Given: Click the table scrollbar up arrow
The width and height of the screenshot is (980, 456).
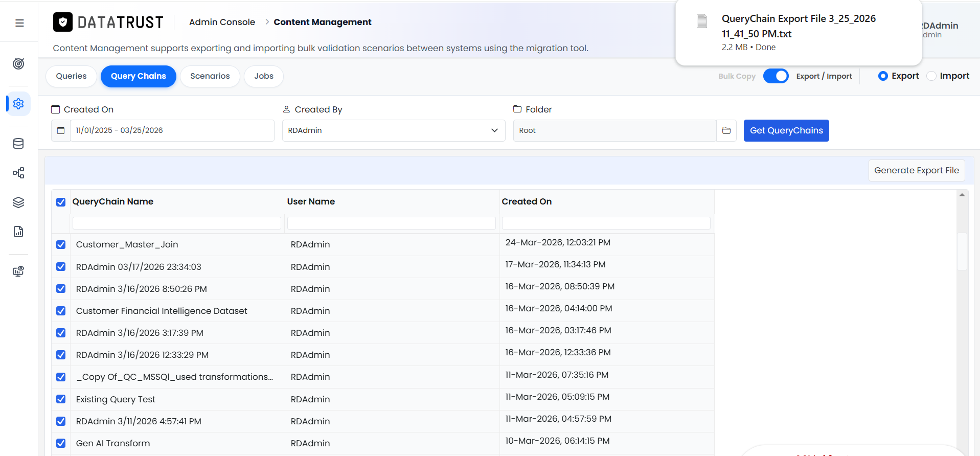Looking at the screenshot, I should [x=962, y=195].
